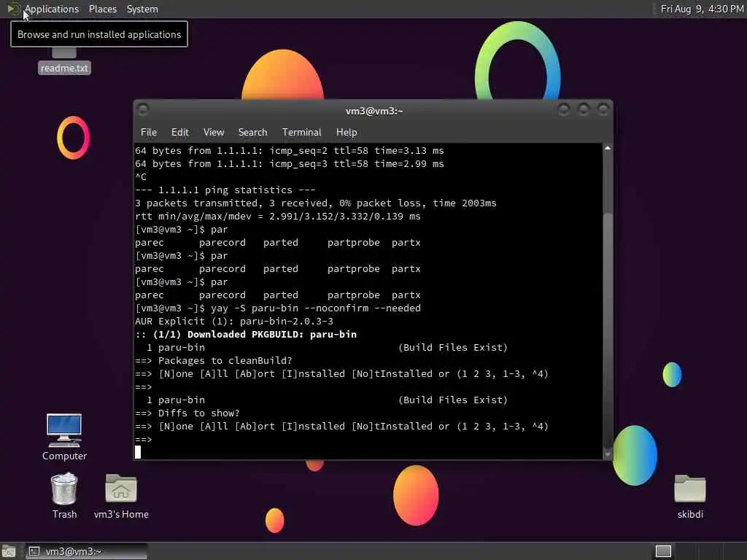Click the 'Packages to cleanBuild?' prompt line

coord(214,360)
